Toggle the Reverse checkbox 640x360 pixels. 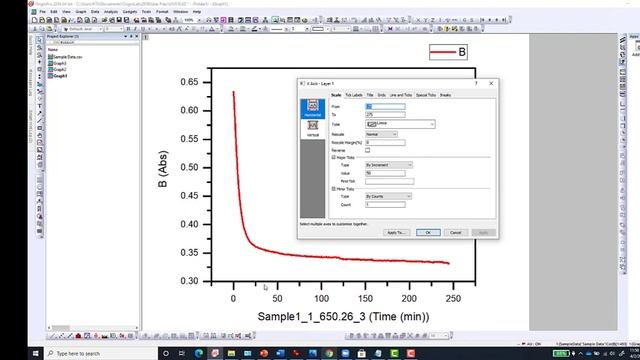click(368, 150)
